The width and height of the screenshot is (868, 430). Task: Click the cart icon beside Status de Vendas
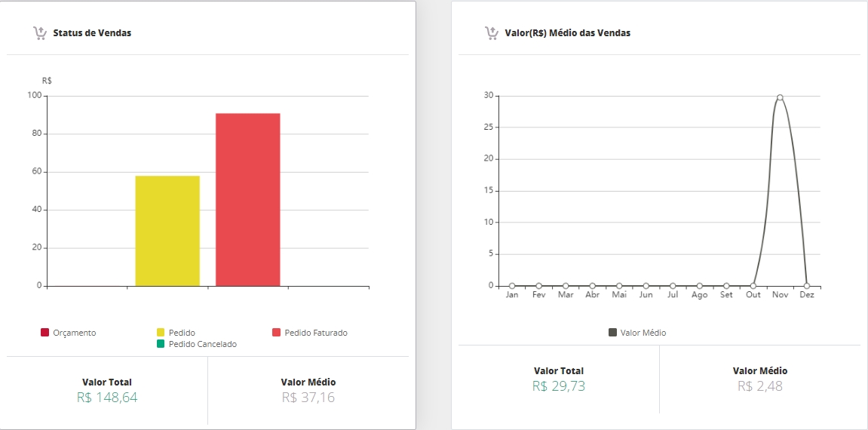pyautogui.click(x=41, y=32)
